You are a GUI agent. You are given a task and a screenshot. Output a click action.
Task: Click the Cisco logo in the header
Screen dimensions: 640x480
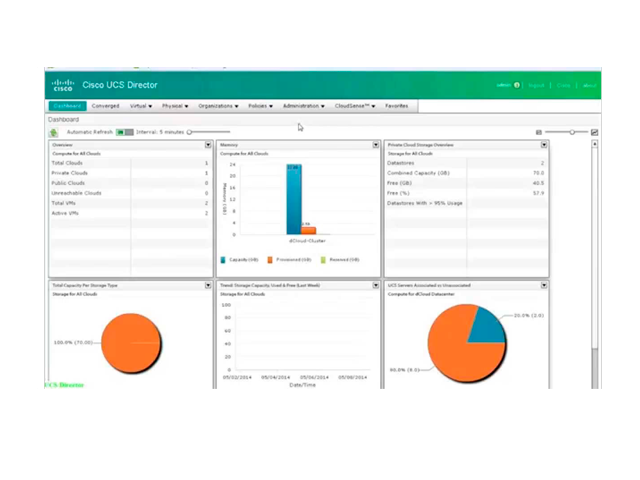tap(63, 86)
